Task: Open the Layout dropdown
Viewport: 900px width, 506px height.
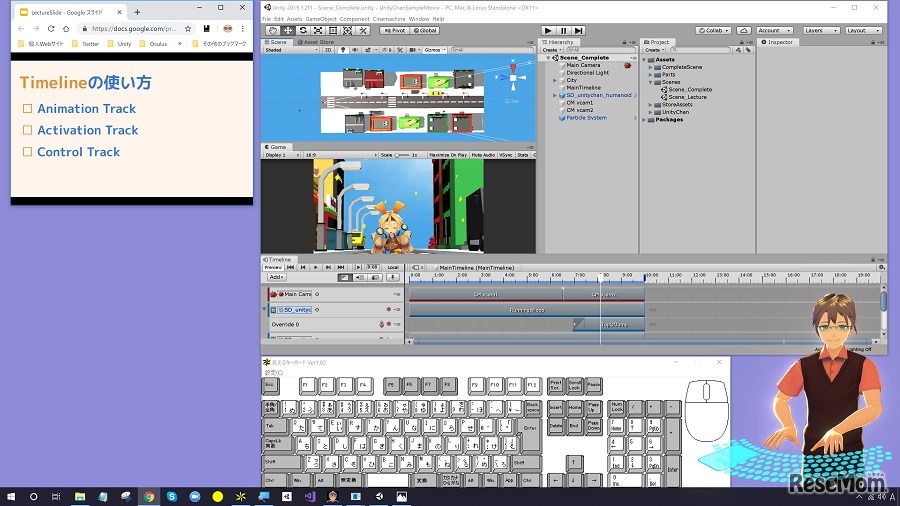Action: 863,31
